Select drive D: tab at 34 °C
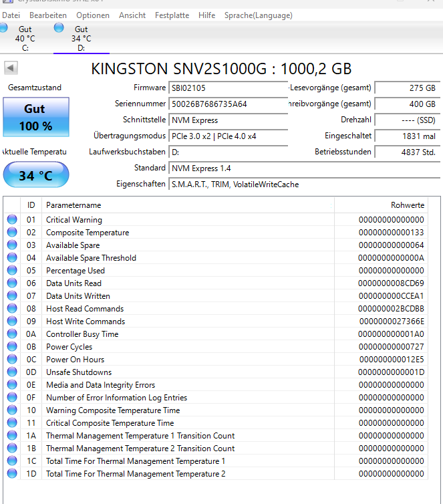 [x=82, y=38]
